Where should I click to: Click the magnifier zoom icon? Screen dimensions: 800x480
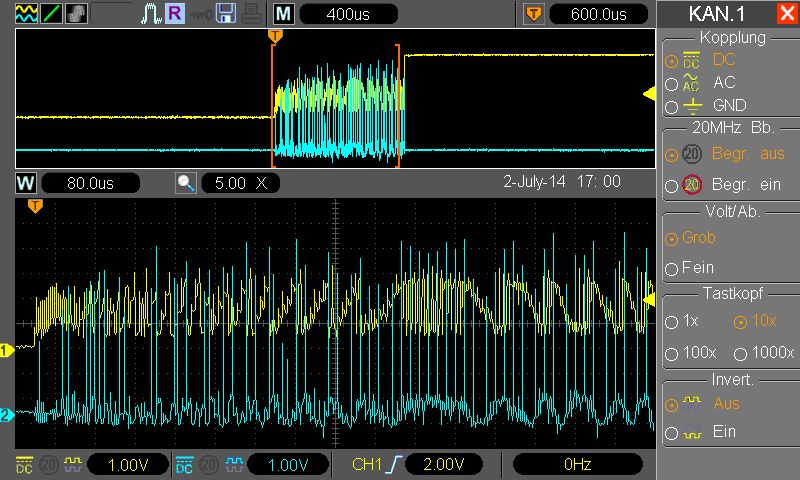pyautogui.click(x=186, y=183)
